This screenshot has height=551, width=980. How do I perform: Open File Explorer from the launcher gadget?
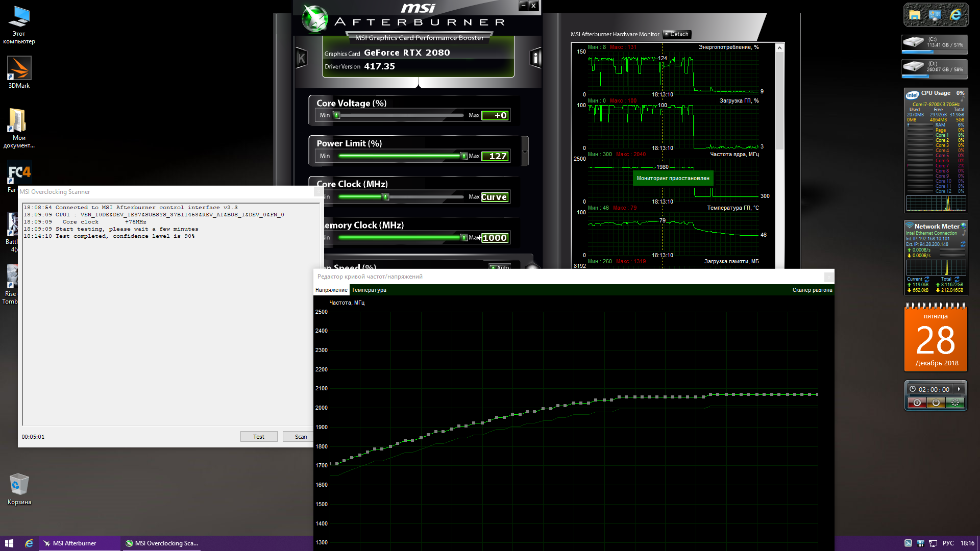pyautogui.click(x=915, y=15)
